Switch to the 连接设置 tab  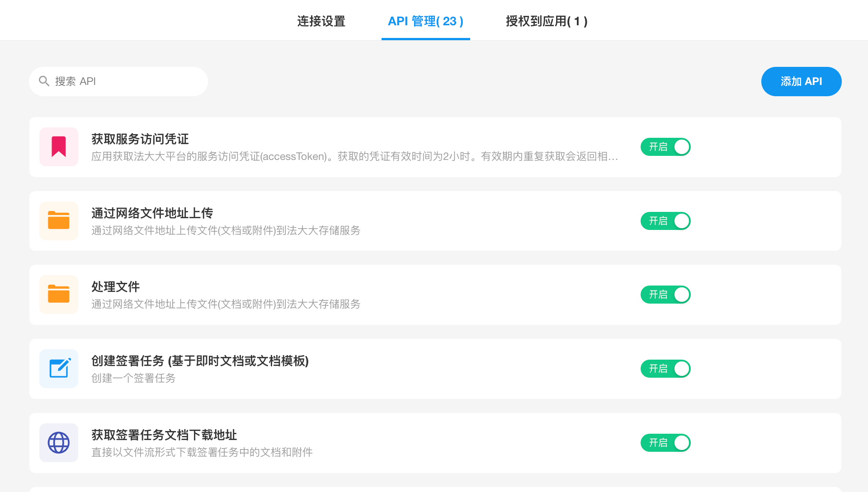(x=321, y=21)
